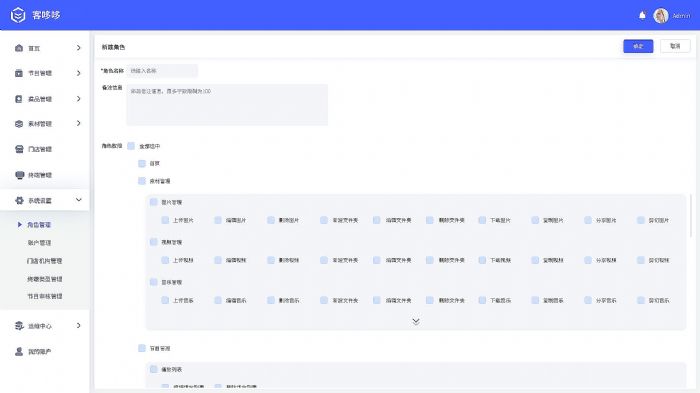Focus the 角色名称 input field
This screenshot has width=700, height=393.
tap(162, 71)
